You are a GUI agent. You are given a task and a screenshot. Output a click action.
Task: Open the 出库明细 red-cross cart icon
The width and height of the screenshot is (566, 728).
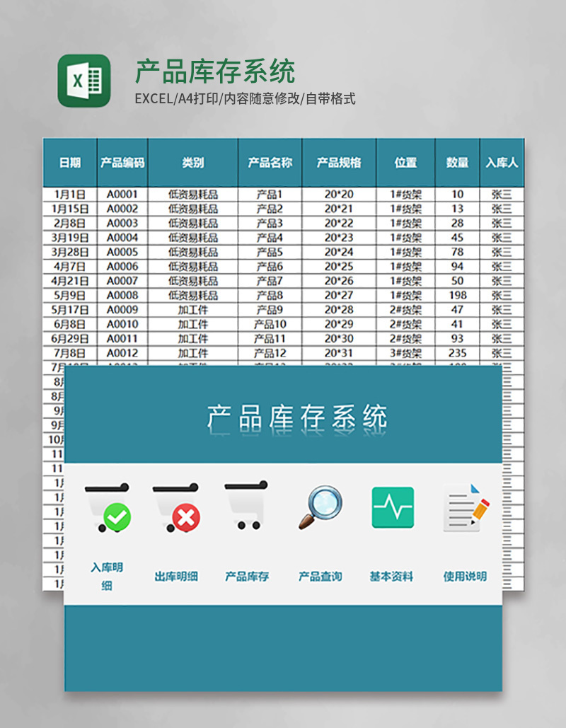177,506
